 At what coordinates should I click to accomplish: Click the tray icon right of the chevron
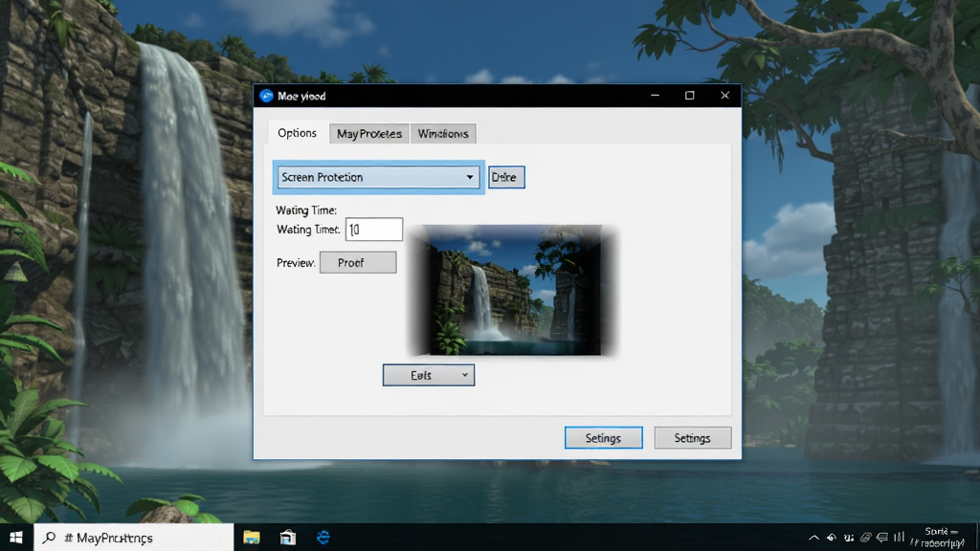(832, 538)
